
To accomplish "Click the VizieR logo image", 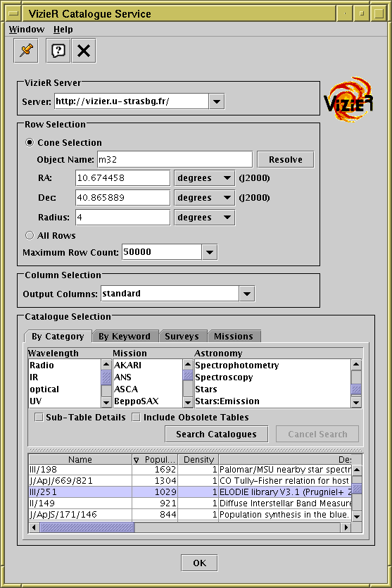I will (349, 100).
